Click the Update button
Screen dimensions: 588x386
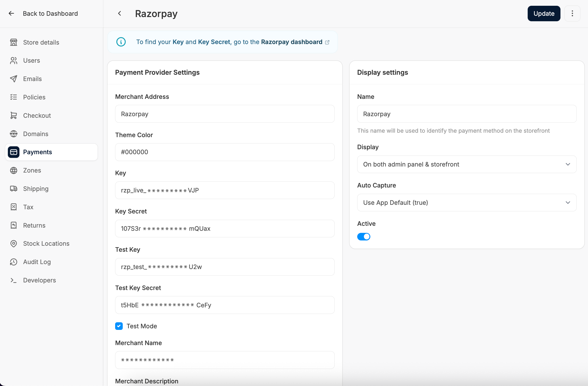pos(544,13)
